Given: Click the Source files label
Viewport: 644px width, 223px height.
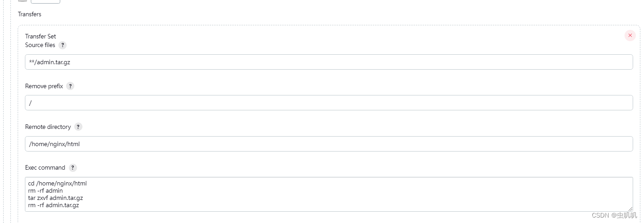Looking at the screenshot, I should (x=40, y=45).
